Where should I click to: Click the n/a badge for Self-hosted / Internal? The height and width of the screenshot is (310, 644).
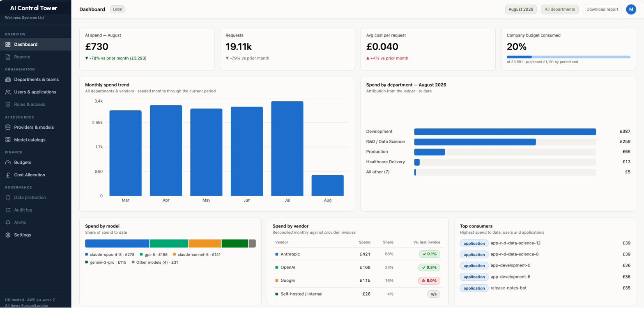click(433, 294)
